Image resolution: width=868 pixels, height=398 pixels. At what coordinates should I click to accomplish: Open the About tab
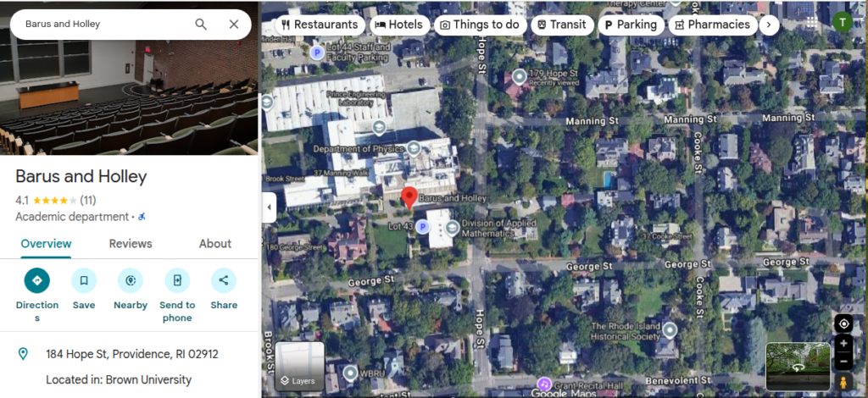point(215,244)
